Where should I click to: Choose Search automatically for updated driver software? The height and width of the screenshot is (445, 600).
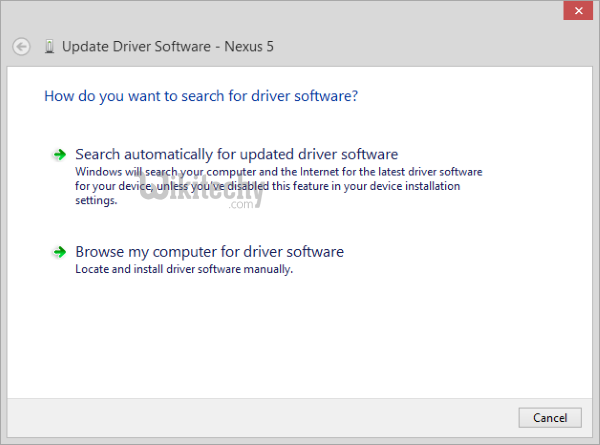point(236,154)
